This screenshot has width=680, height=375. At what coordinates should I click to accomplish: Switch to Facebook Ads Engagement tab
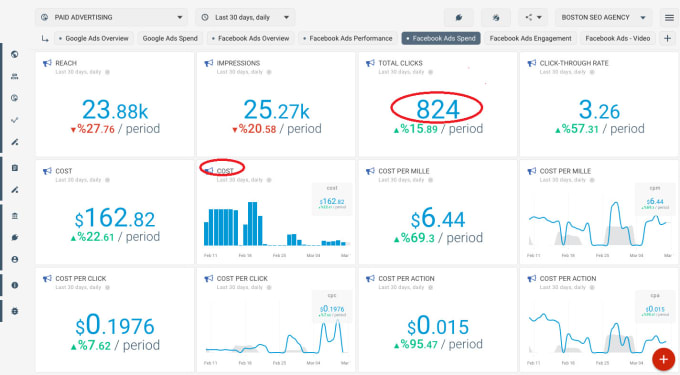(x=530, y=39)
